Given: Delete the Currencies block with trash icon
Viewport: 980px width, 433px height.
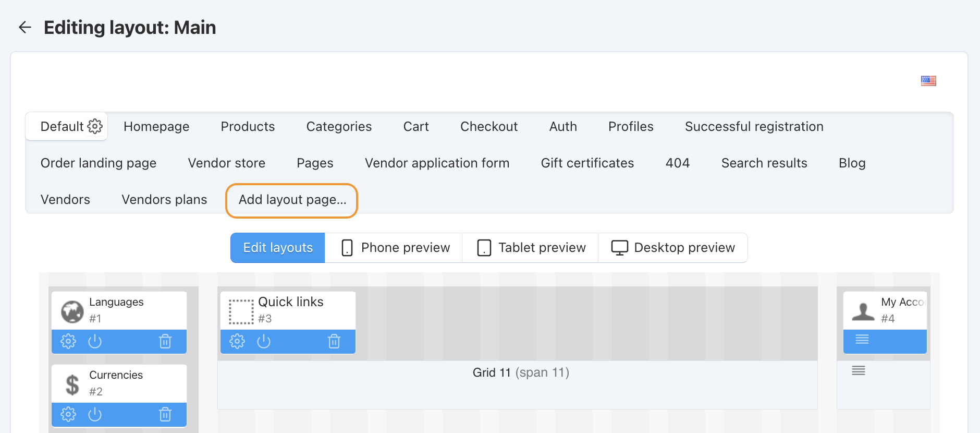Looking at the screenshot, I should click(165, 414).
